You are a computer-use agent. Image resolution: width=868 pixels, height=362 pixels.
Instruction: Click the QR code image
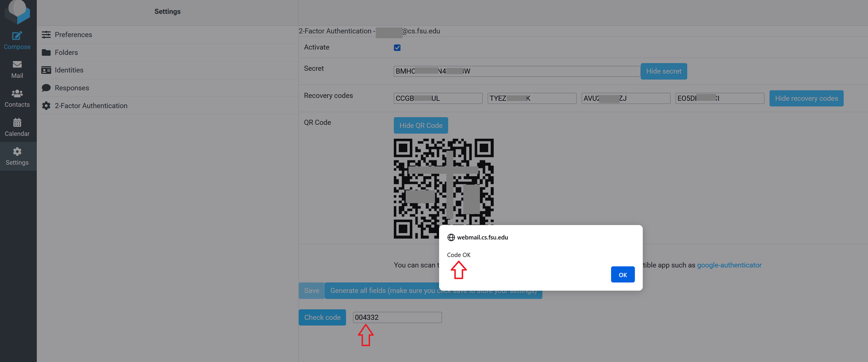[x=443, y=189]
